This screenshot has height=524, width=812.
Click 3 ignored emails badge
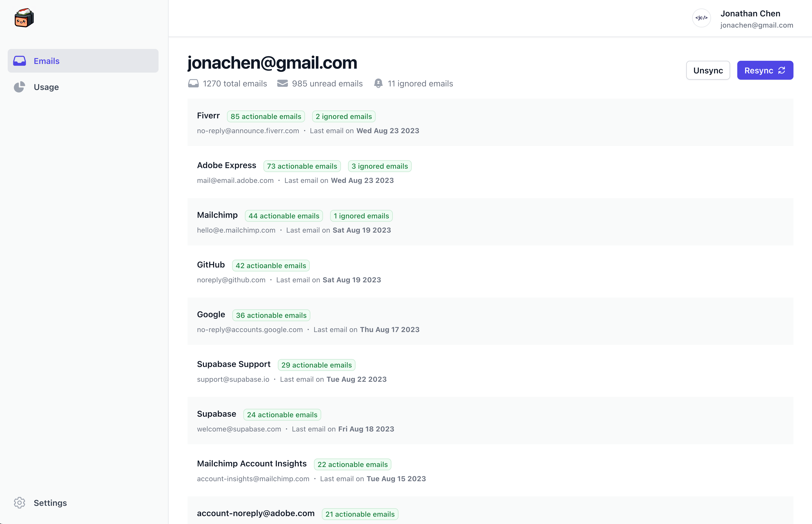pyautogui.click(x=380, y=166)
